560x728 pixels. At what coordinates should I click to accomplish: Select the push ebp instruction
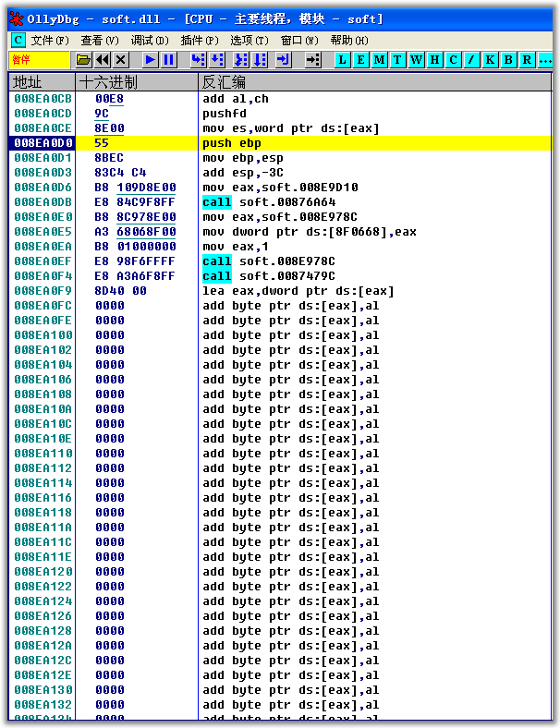point(232,143)
